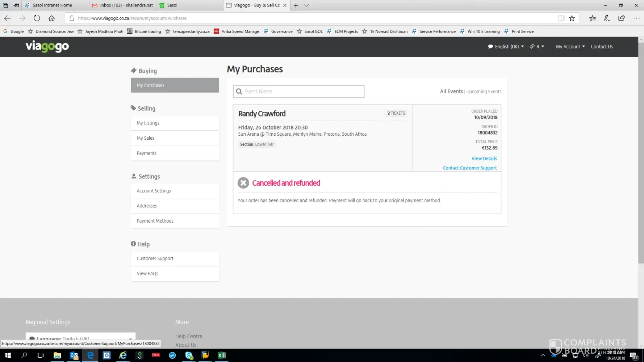Open the Service Performance bookmark
This screenshot has height=362, width=644.
[434, 31]
